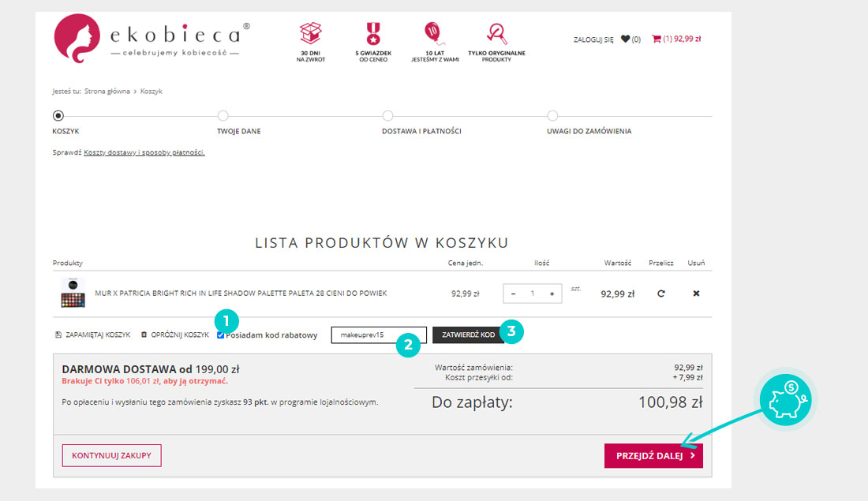Confirm code with Zatwierdź kod button
Image resolution: width=868 pixels, height=501 pixels.
click(x=468, y=335)
